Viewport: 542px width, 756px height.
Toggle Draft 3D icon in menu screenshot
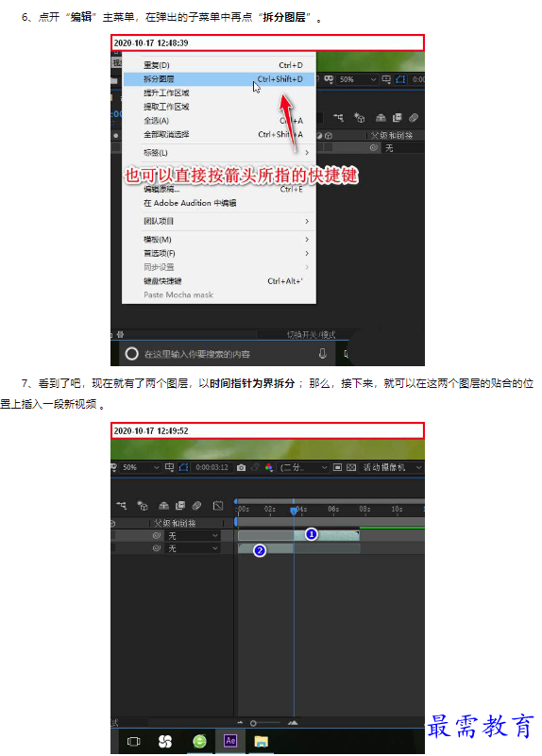[x=359, y=118]
